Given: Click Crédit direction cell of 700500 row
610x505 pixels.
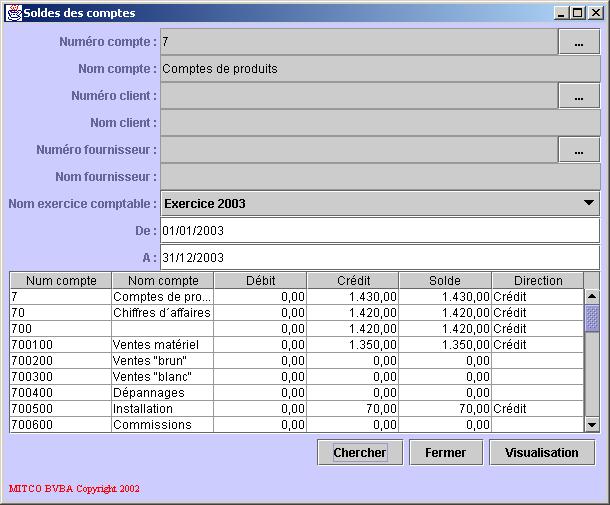Looking at the screenshot, I should pos(538,409).
